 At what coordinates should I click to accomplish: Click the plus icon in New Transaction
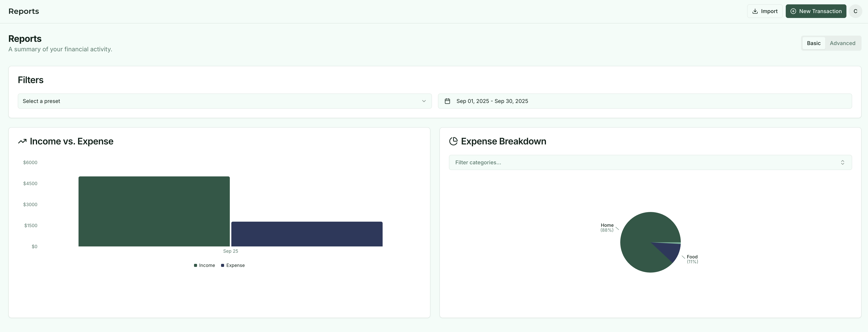(x=793, y=11)
